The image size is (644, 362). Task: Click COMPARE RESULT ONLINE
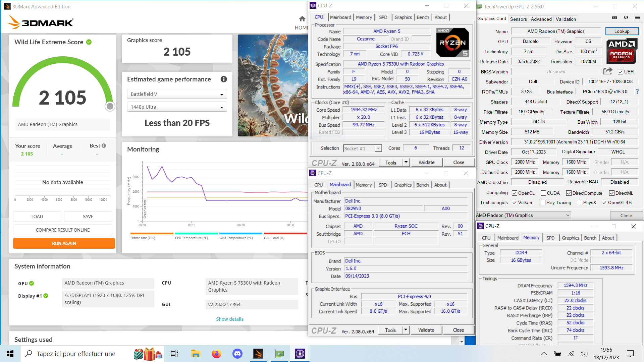click(x=63, y=230)
